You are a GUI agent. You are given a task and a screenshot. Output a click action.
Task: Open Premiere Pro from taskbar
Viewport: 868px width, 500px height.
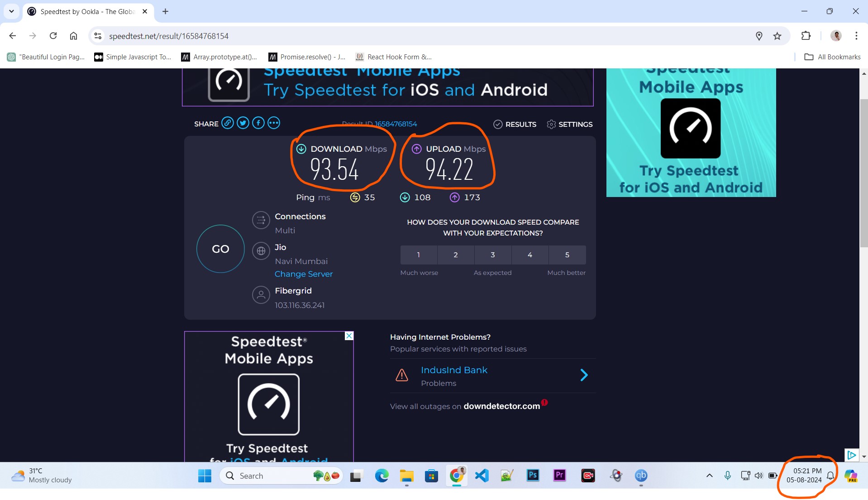560,475
